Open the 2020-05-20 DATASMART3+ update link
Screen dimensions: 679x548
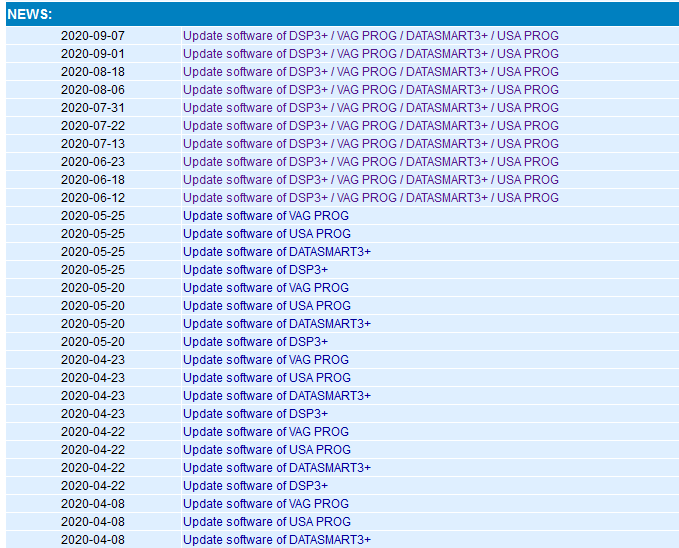(277, 324)
